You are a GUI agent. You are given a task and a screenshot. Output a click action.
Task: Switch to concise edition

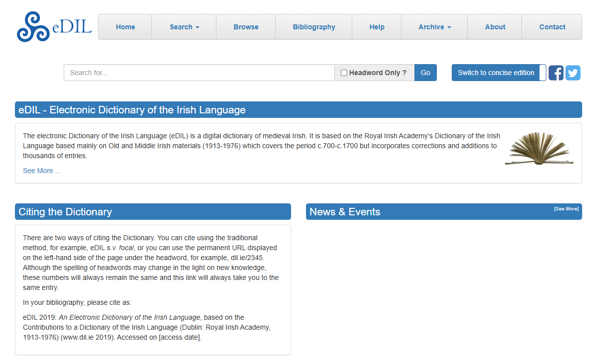(x=496, y=73)
